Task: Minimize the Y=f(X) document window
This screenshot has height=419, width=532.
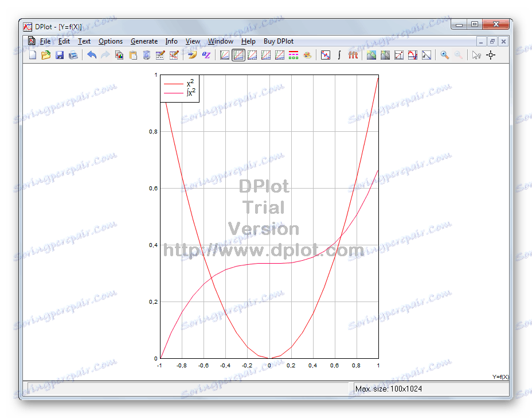Action: 481,41
